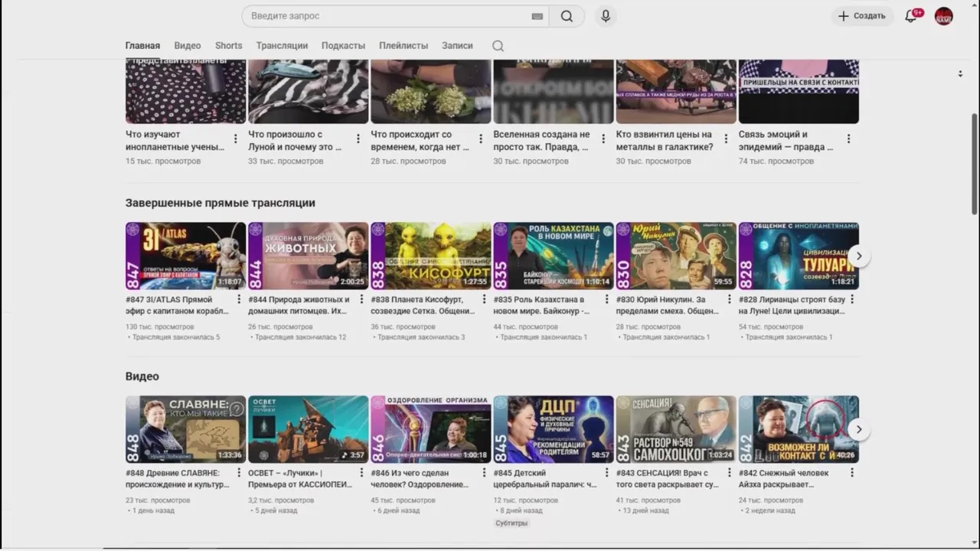The height and width of the screenshot is (551, 980).
Task: Open Кисофурт stream thumbnail
Action: point(431,256)
